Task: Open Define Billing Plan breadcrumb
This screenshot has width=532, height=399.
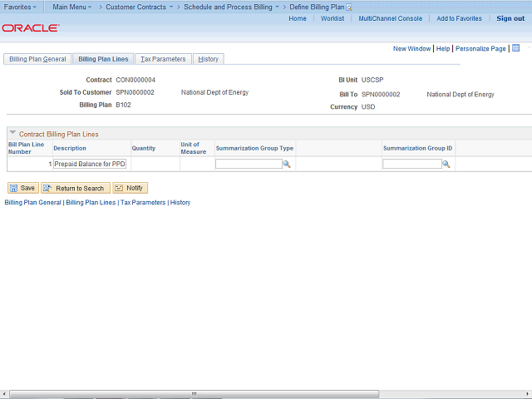Action: pyautogui.click(x=317, y=7)
